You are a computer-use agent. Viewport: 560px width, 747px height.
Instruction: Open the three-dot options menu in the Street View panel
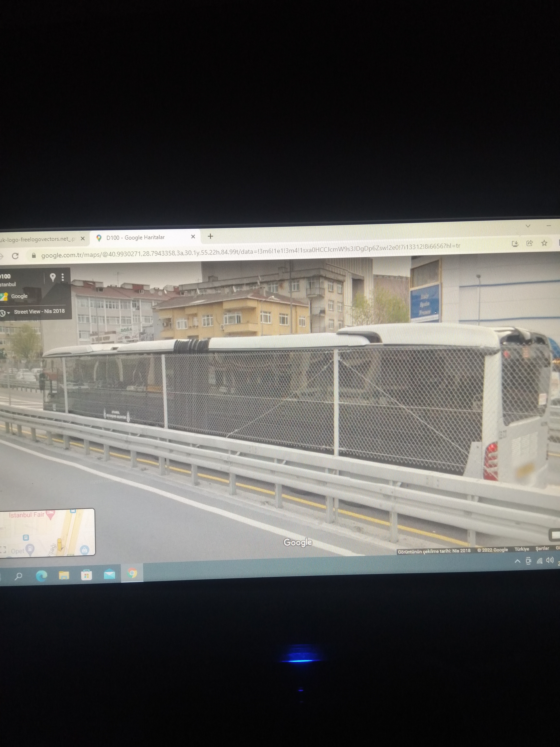pyautogui.click(x=63, y=277)
